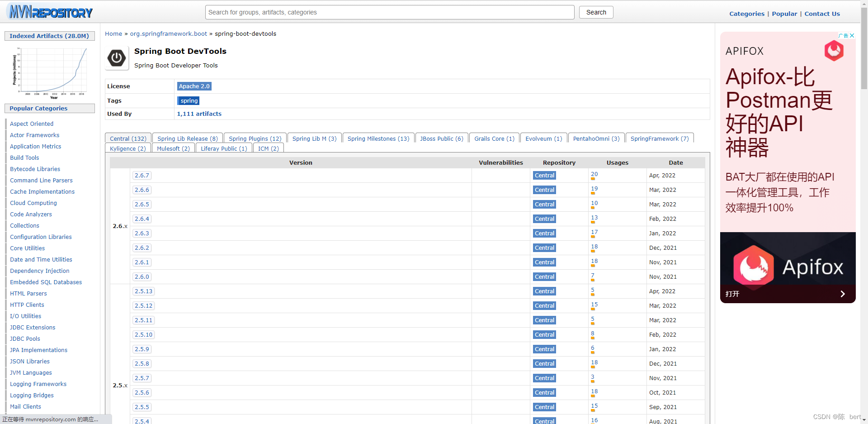Screen dimensions: 868x424
Task: Open the Mulesoft (2) tab
Action: pyautogui.click(x=173, y=148)
